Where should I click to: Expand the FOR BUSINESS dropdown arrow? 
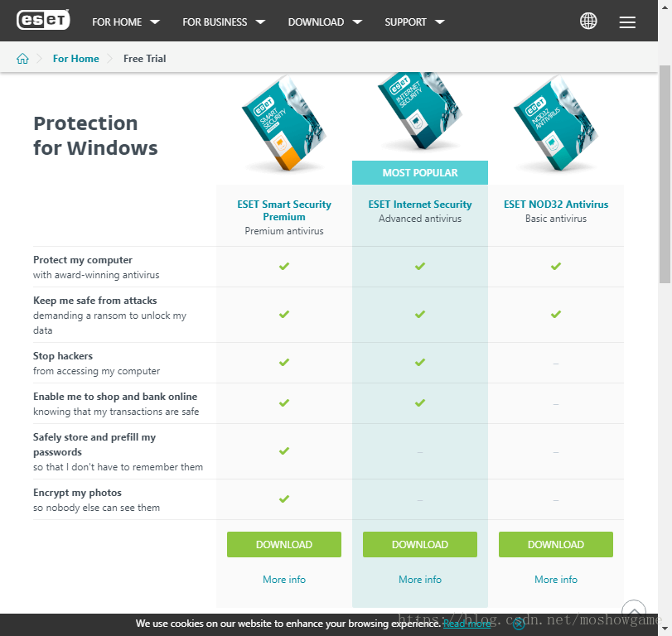coord(260,22)
